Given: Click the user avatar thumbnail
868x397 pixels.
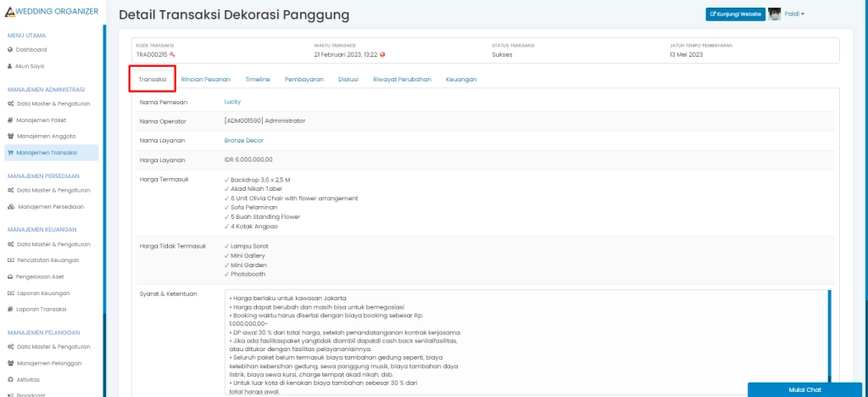Looking at the screenshot, I should click(774, 14).
